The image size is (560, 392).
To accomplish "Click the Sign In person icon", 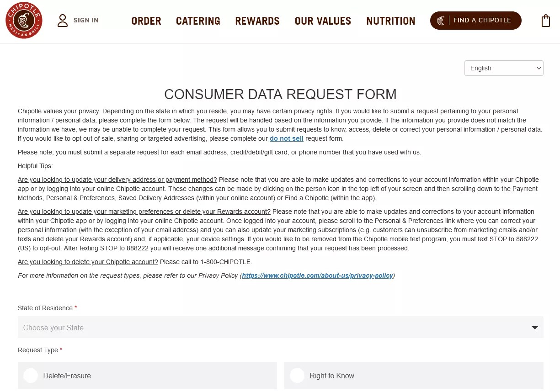I will pyautogui.click(x=62, y=20).
